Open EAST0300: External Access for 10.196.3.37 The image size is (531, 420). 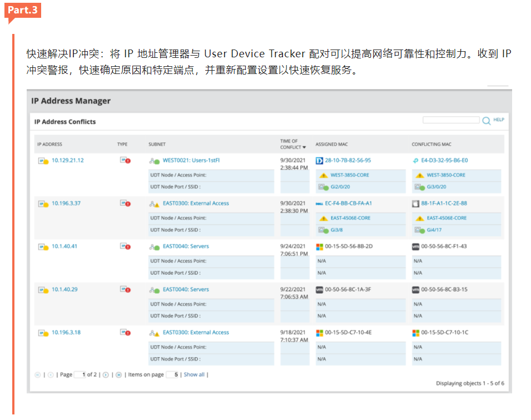tap(196, 203)
